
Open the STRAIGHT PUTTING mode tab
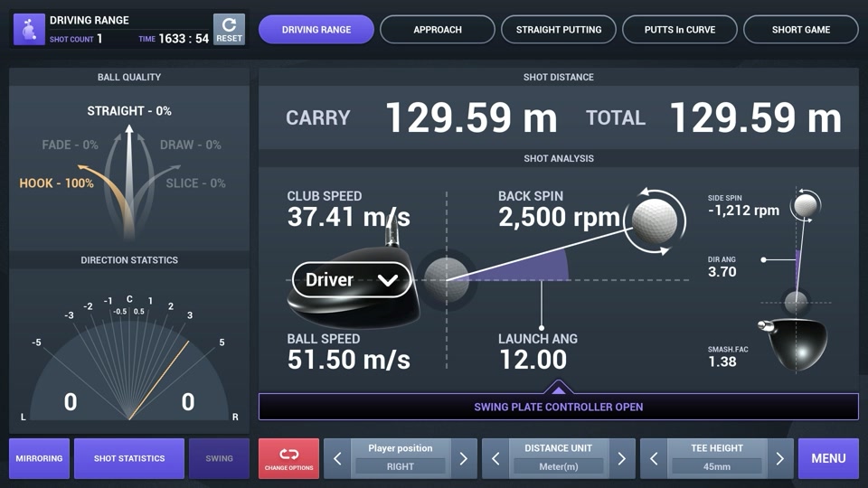tap(559, 29)
